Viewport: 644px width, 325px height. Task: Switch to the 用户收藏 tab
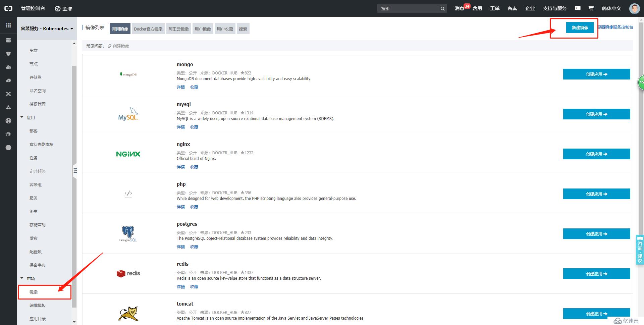click(x=225, y=29)
